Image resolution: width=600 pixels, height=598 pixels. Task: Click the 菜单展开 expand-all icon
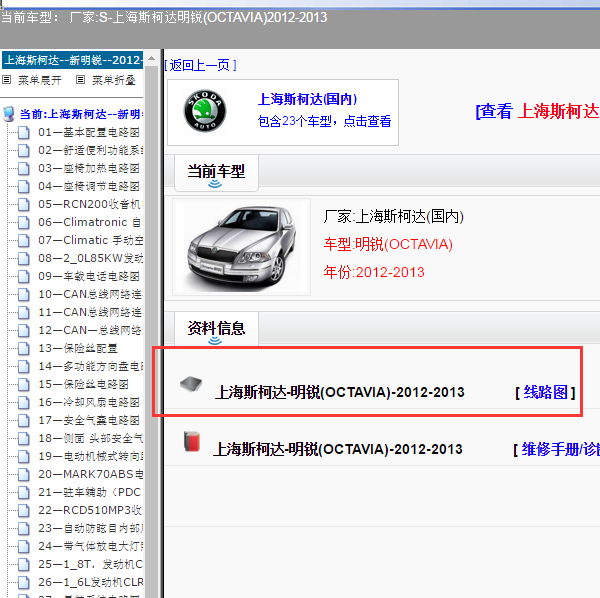7,80
